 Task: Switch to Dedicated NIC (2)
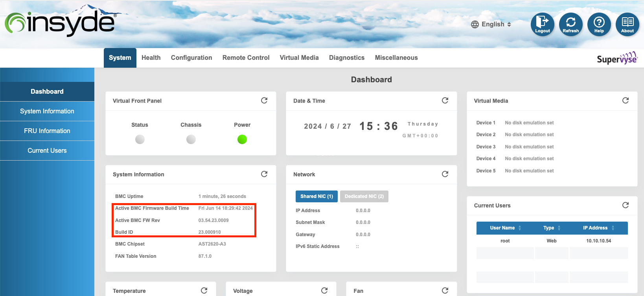(x=364, y=196)
